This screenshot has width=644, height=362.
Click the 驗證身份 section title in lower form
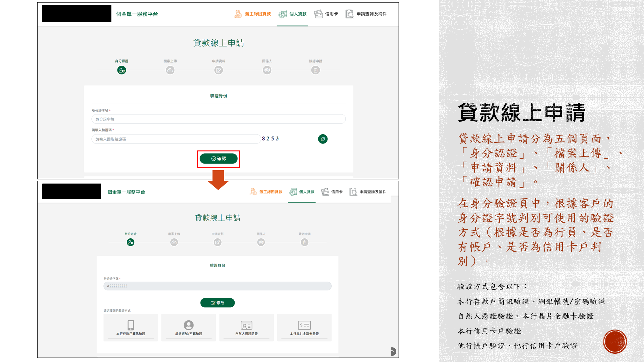point(217,265)
